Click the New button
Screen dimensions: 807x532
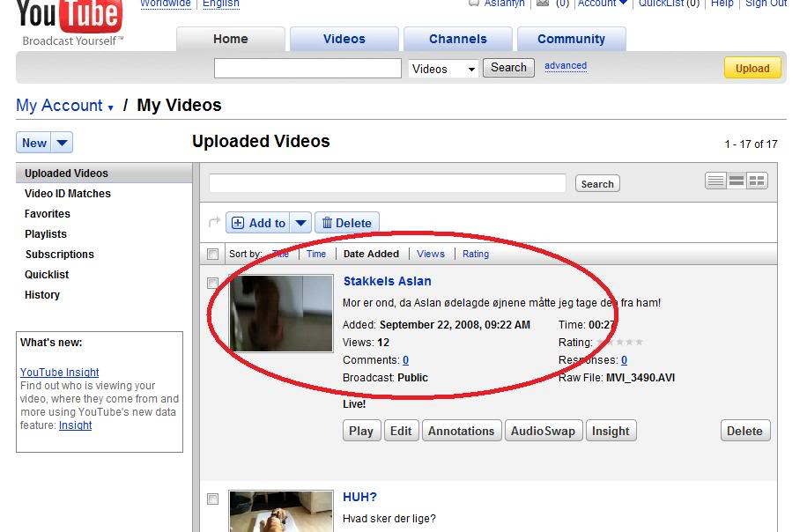[34, 143]
